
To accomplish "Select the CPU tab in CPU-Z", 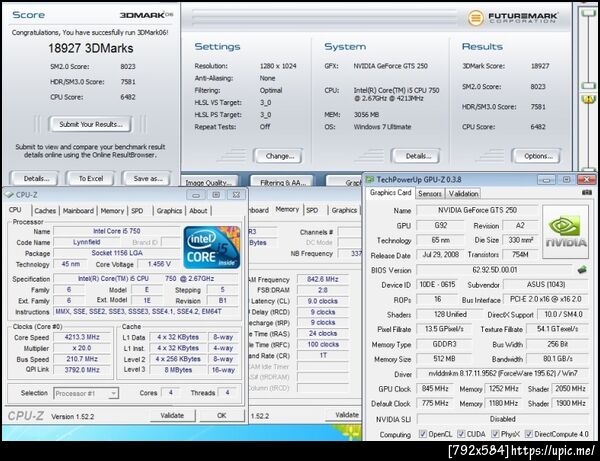I will (15, 210).
